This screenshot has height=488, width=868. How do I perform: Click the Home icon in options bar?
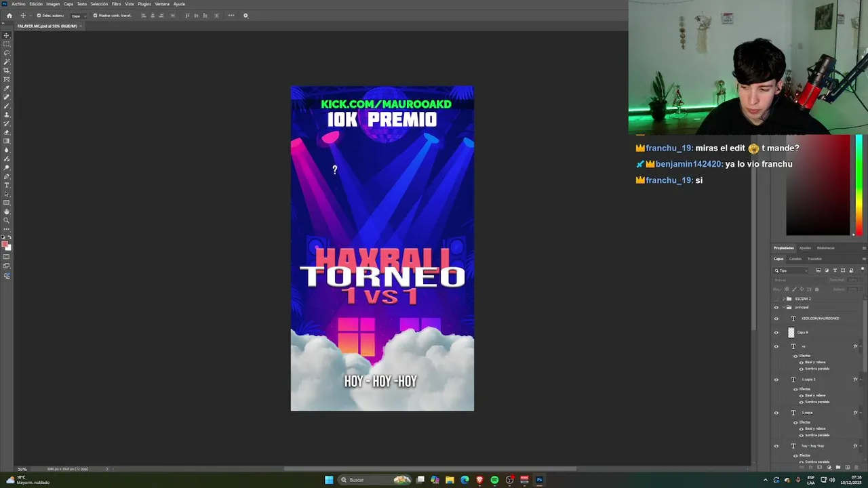(9, 16)
